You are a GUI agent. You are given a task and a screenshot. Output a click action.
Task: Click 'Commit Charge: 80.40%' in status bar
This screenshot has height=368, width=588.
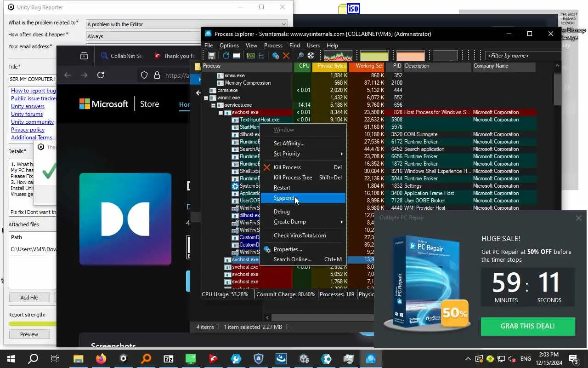286,294
